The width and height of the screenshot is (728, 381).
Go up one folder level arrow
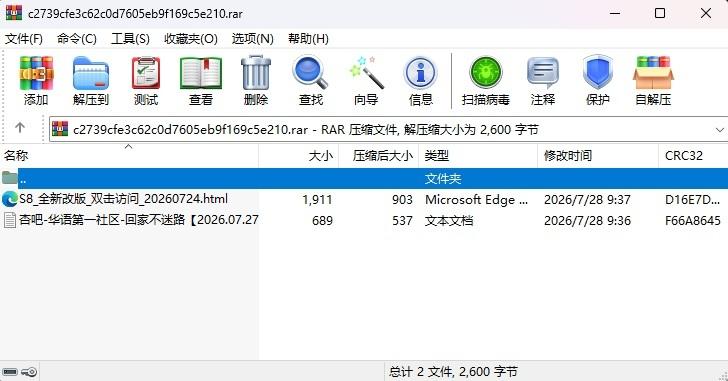tap(20, 127)
